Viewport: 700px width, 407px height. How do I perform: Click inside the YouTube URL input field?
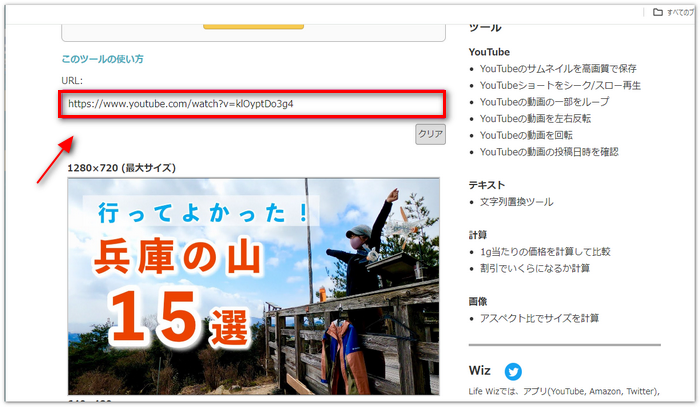point(252,104)
